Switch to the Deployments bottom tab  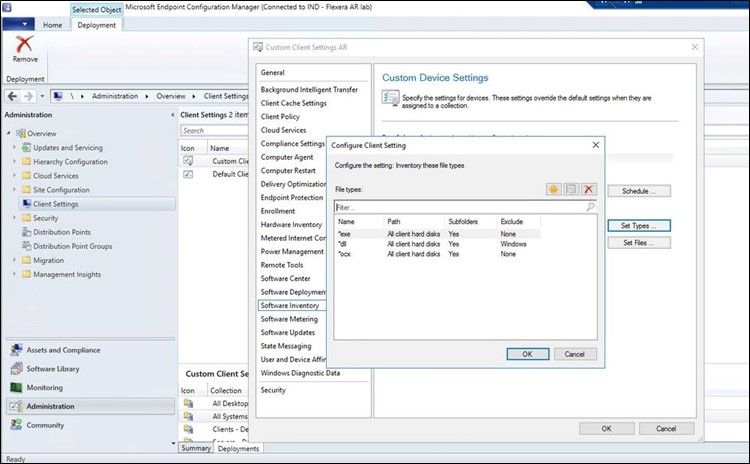point(239,448)
